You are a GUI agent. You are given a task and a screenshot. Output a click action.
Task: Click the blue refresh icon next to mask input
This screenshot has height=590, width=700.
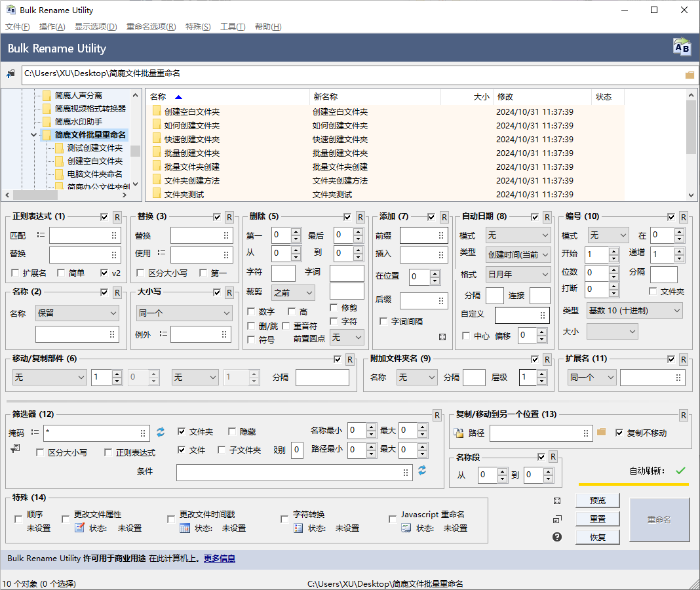coord(159,433)
